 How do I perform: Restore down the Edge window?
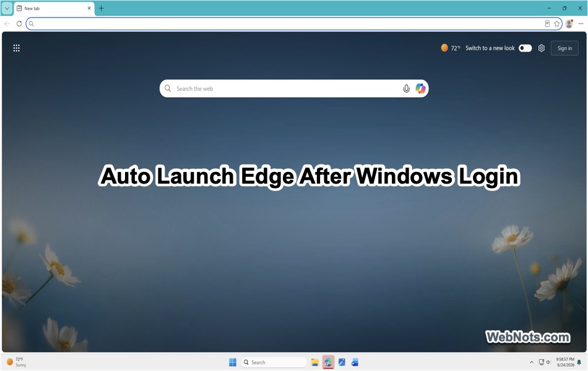[564, 8]
